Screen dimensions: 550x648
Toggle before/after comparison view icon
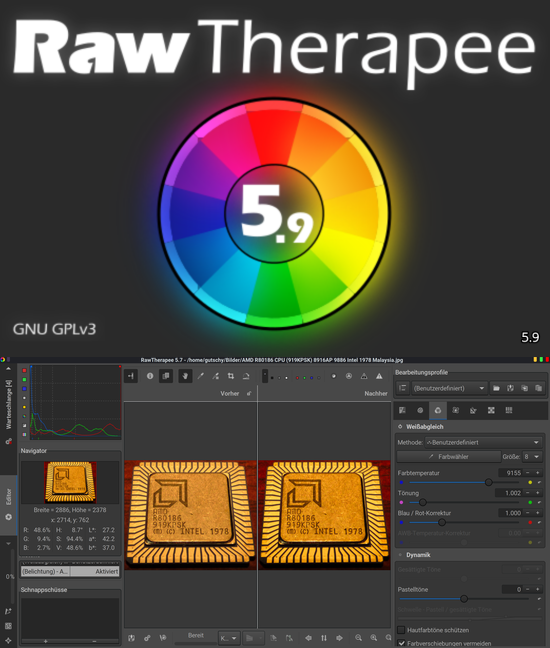166,376
